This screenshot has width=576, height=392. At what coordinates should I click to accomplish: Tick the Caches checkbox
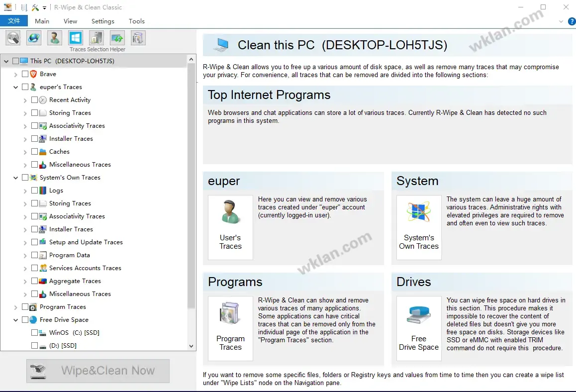pyautogui.click(x=34, y=151)
